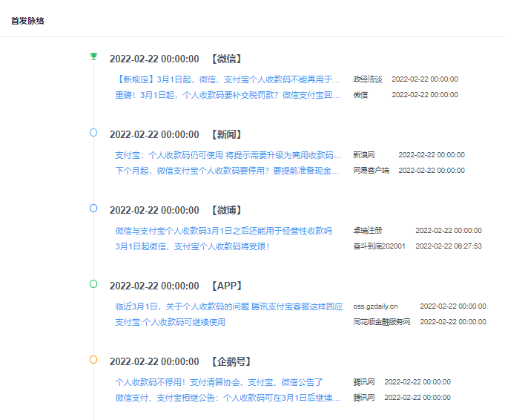The height and width of the screenshot is (420, 505).
Task: Select the blue timeline circle beside 微博
Action: (x=93, y=209)
